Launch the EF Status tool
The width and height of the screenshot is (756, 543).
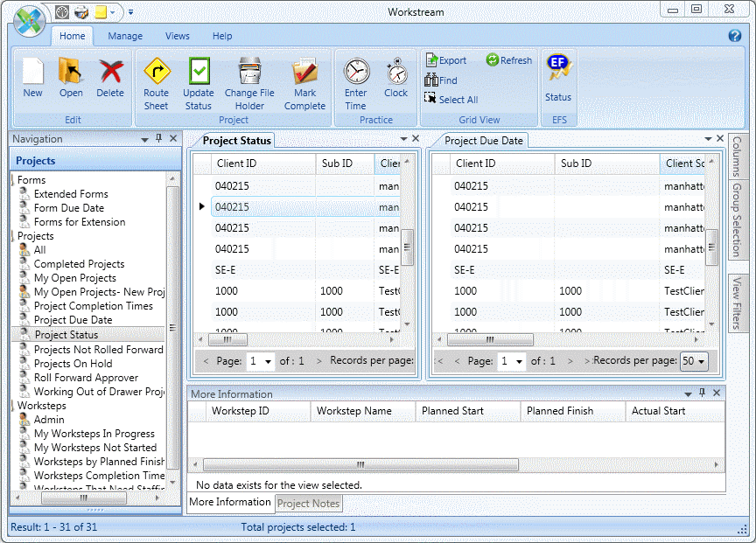[558, 77]
